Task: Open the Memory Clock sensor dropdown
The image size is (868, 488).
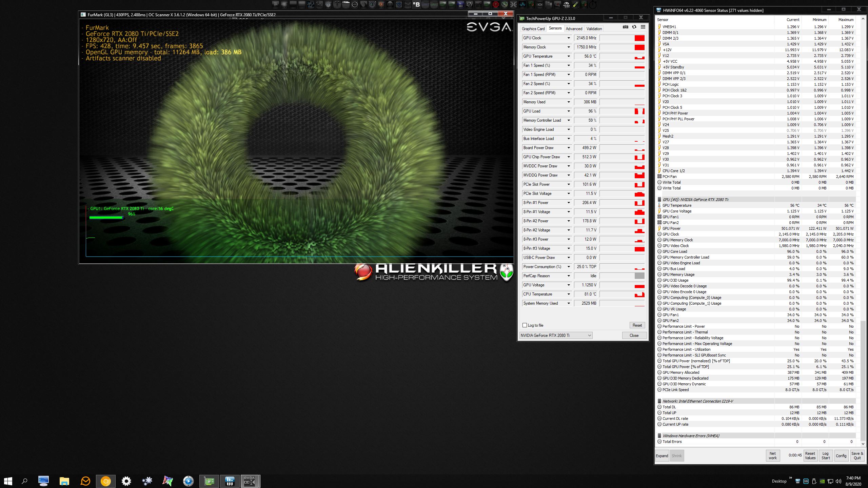Action: [x=569, y=47]
